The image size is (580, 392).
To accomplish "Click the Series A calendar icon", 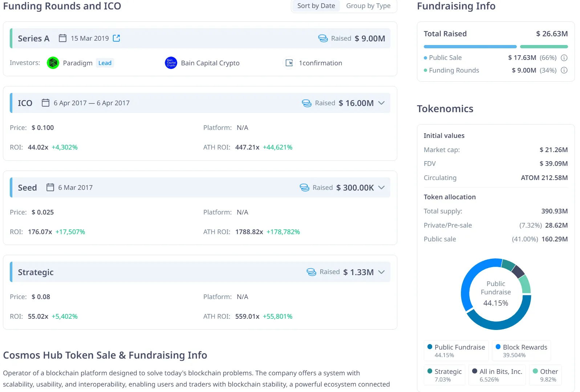I will [62, 38].
